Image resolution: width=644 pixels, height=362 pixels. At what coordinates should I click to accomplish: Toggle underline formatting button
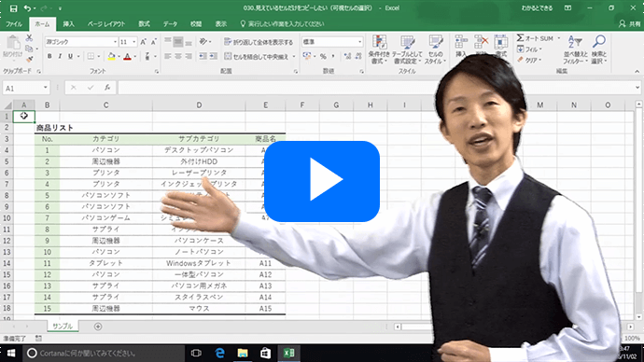tap(70, 56)
